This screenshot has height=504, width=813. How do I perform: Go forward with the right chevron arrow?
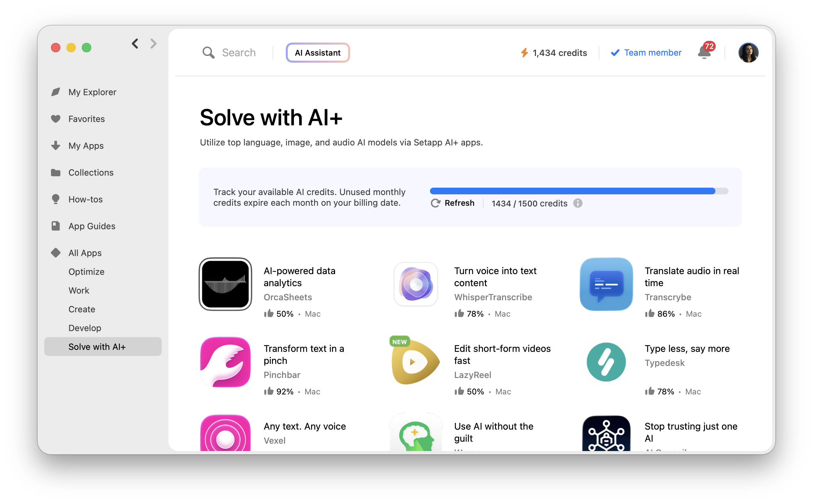tap(154, 44)
